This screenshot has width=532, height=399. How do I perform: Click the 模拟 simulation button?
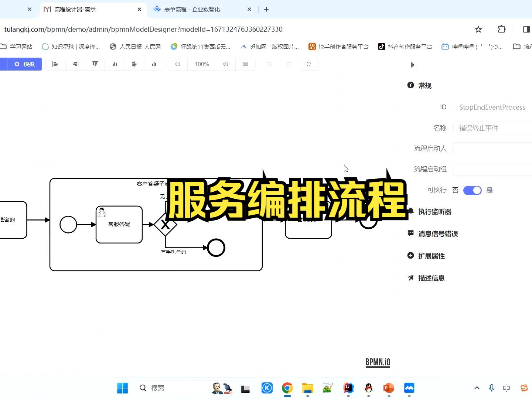tap(24, 64)
